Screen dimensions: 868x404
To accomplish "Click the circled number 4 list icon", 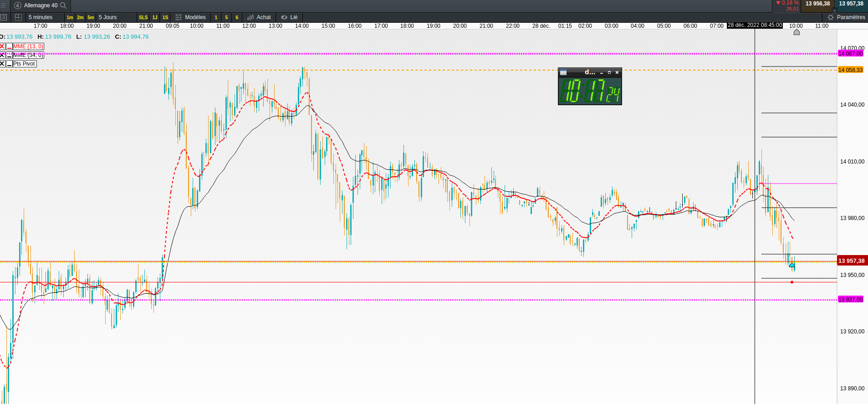I will [18, 5].
